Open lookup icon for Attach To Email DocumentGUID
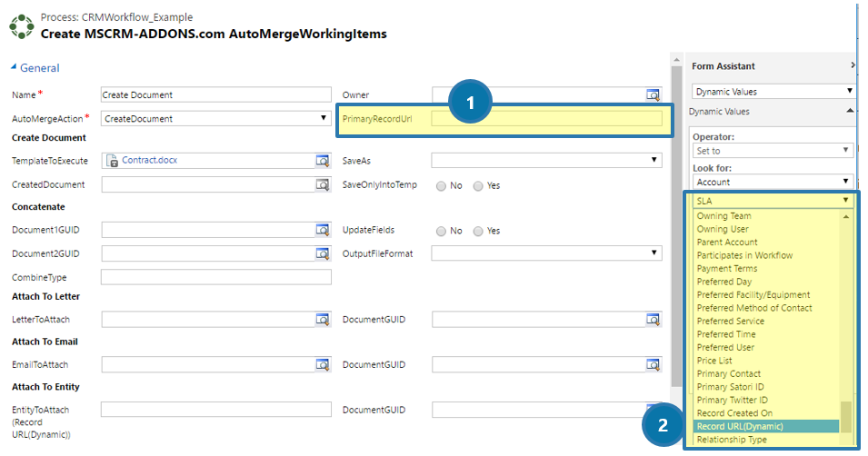The width and height of the screenshot is (868, 456). (x=653, y=364)
